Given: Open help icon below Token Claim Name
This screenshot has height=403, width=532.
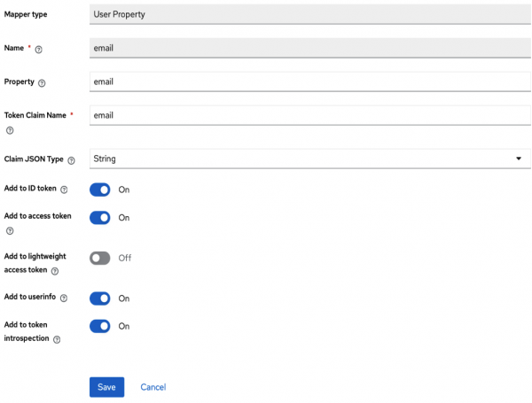Looking at the screenshot, I should [x=10, y=130].
